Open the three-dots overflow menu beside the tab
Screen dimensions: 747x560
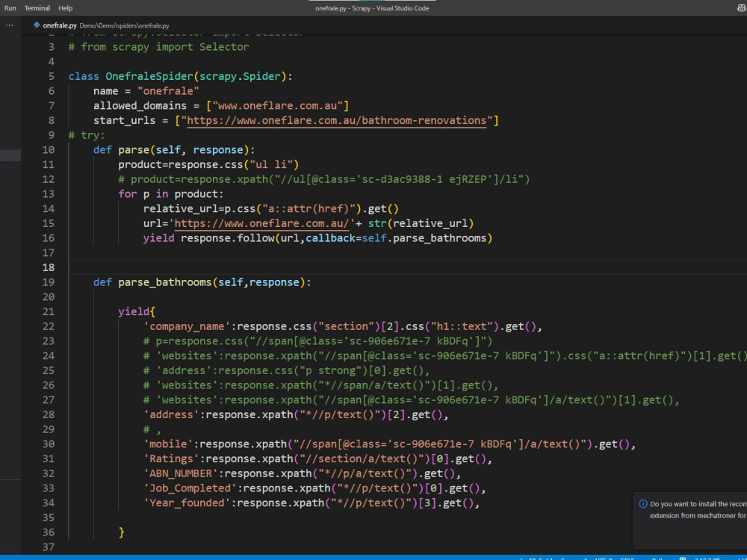10,25
